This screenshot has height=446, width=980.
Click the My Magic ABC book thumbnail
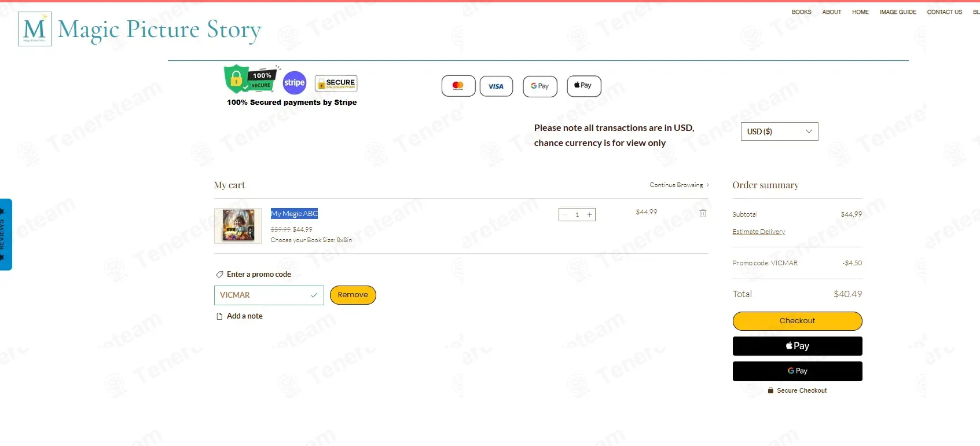click(x=238, y=226)
